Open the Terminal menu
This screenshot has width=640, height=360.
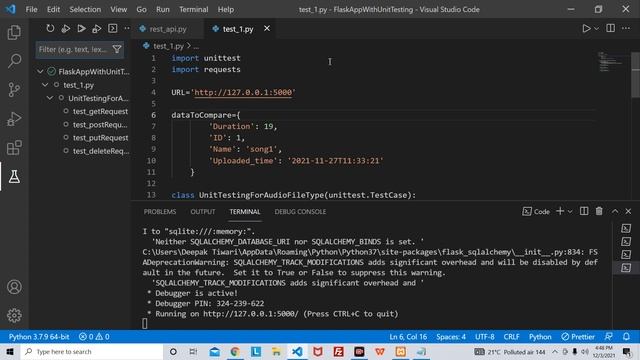[x=193, y=9]
